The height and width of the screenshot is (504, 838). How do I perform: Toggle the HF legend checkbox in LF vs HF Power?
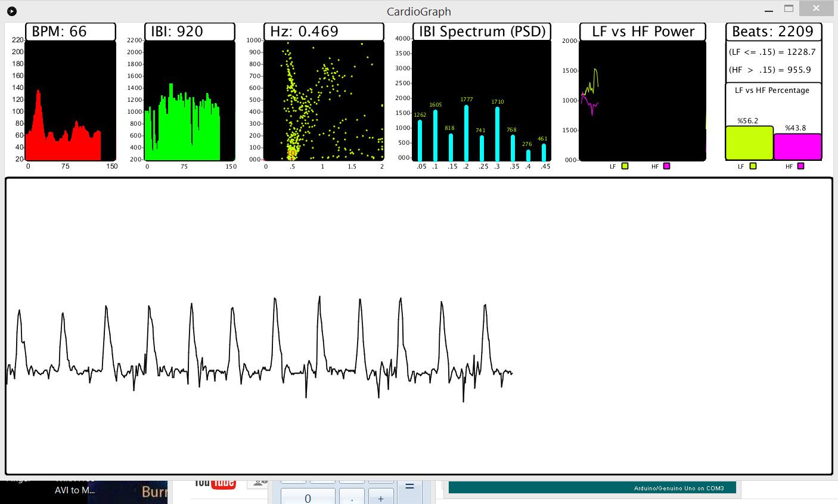point(667,166)
